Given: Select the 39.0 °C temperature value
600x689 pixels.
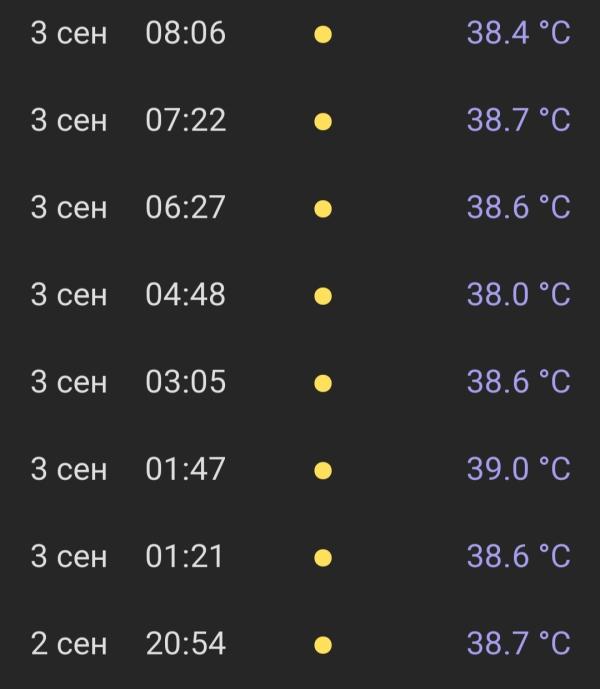Looking at the screenshot, I should (519, 469).
